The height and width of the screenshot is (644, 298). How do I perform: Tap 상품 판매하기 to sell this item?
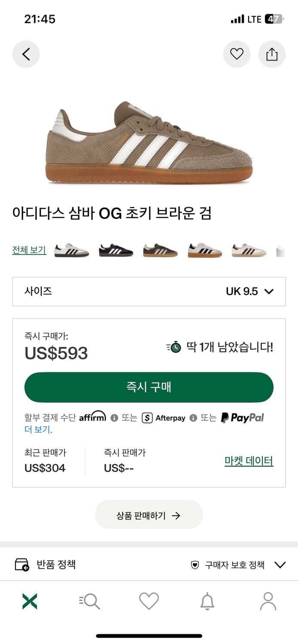[149, 514]
